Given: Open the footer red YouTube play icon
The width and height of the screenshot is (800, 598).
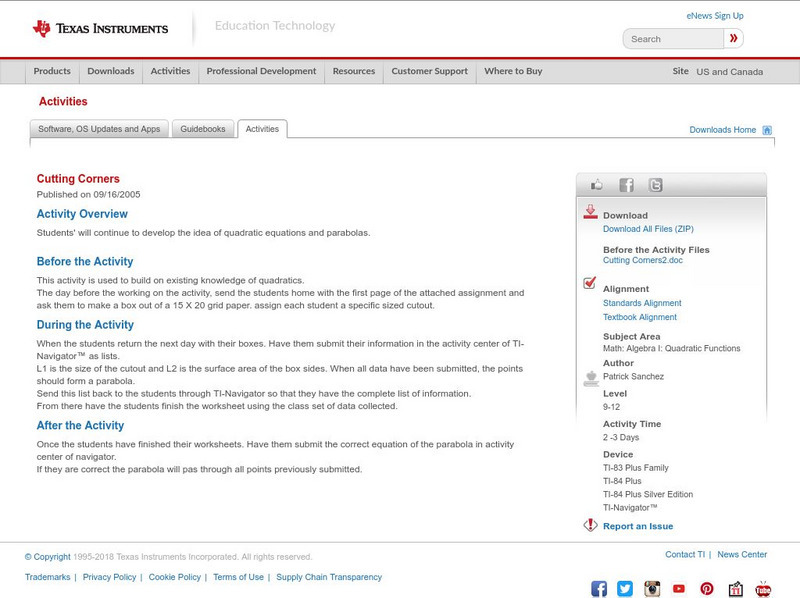Looking at the screenshot, I should 679,589.
